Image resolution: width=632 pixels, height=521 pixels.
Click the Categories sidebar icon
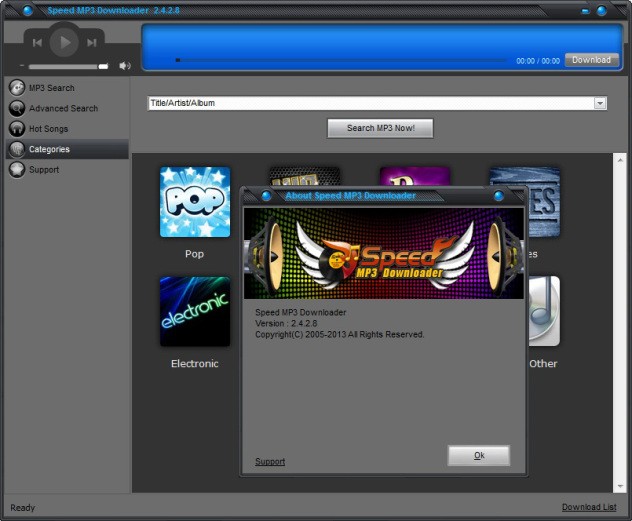[17, 149]
